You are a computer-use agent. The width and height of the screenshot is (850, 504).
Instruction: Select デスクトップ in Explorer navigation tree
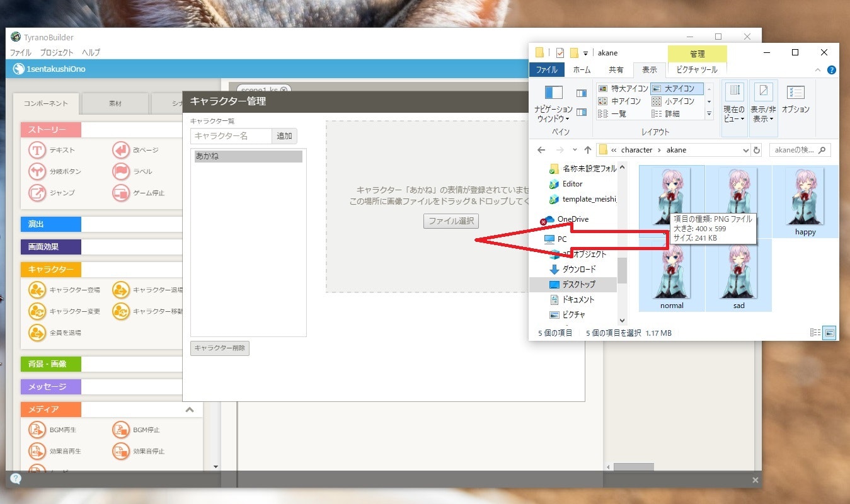pos(572,285)
